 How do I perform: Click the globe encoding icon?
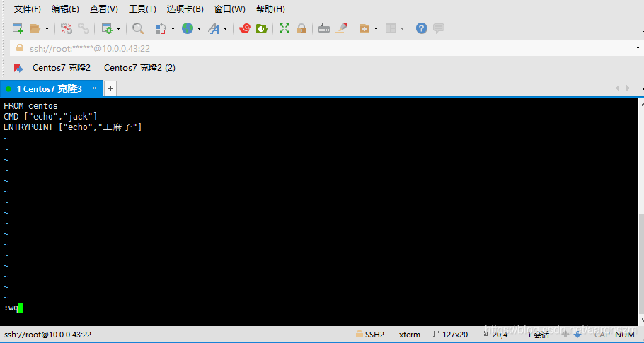(188, 28)
